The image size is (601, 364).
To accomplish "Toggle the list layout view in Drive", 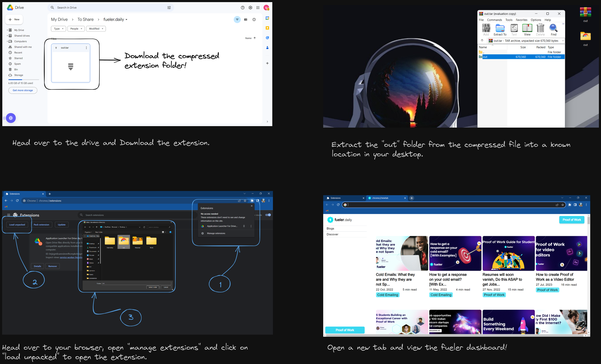I will click(x=246, y=19).
